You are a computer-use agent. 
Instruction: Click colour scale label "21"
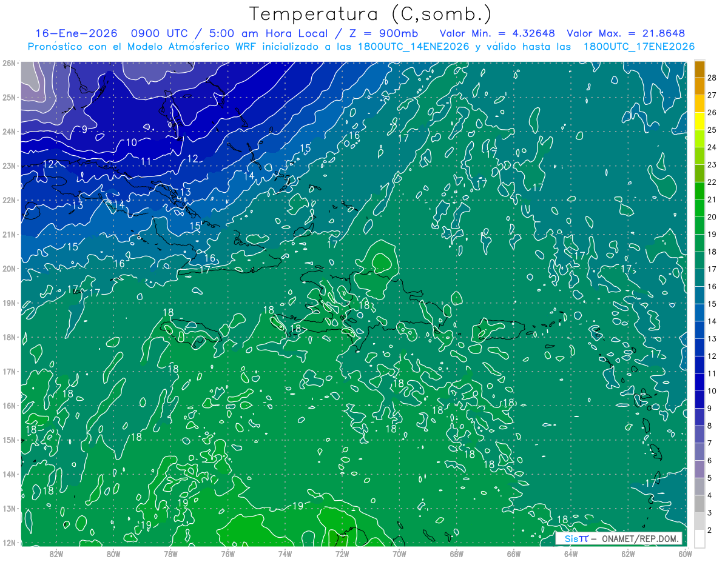coord(712,199)
